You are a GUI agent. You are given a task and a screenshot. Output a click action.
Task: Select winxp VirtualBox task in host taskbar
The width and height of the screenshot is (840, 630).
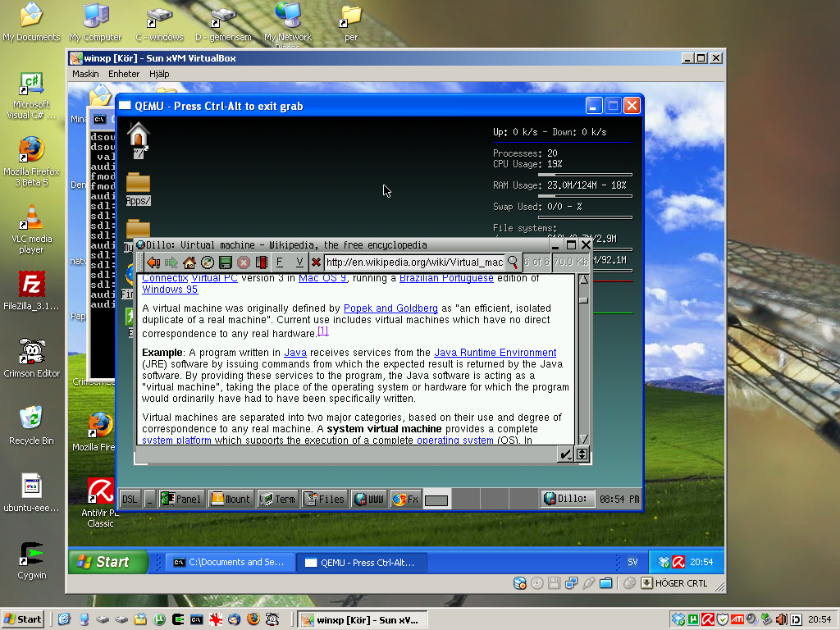(362, 620)
